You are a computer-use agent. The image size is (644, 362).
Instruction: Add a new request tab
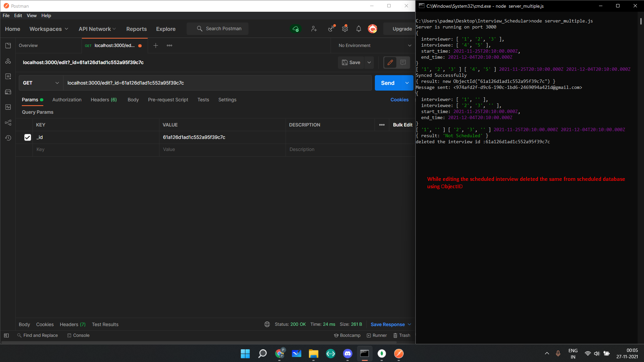156,46
